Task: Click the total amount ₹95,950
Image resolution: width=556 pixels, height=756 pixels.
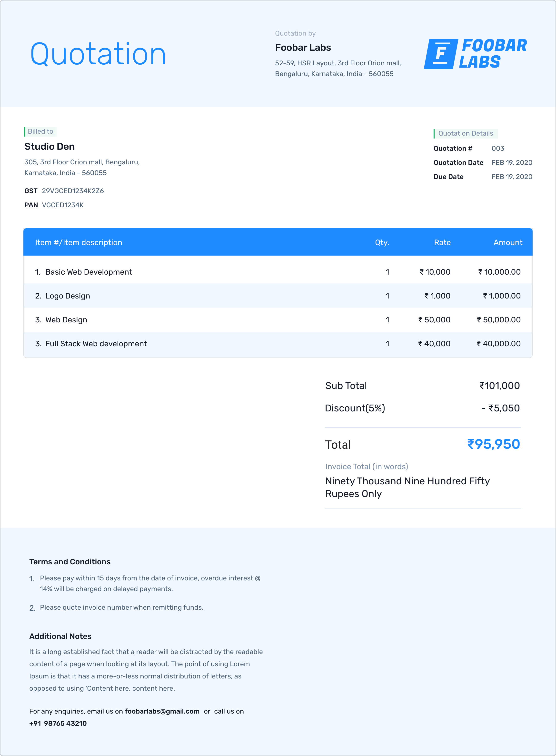Action: [493, 444]
